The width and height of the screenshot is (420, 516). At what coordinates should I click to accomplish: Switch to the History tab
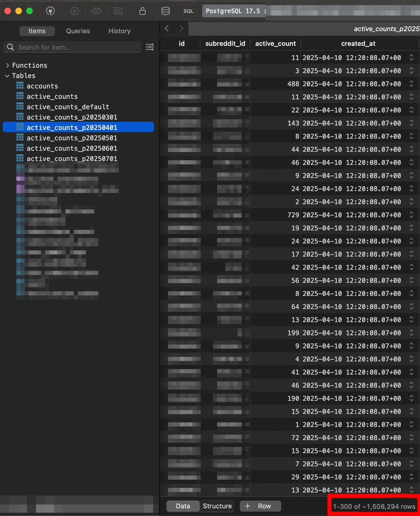[119, 31]
